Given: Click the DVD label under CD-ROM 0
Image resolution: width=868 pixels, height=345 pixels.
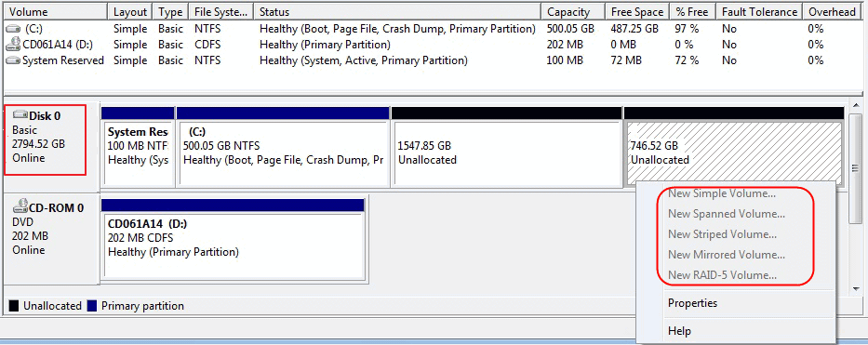Looking at the screenshot, I should 22,222.
